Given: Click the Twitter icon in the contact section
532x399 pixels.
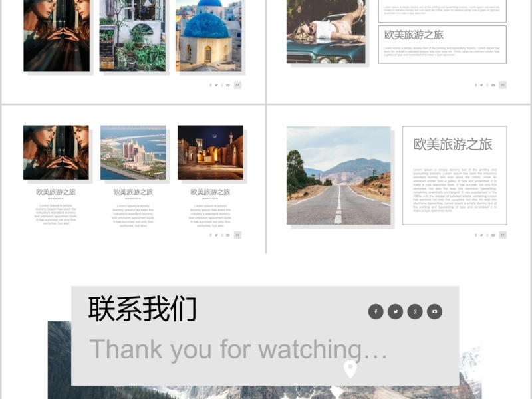Looking at the screenshot, I should pos(396,311).
